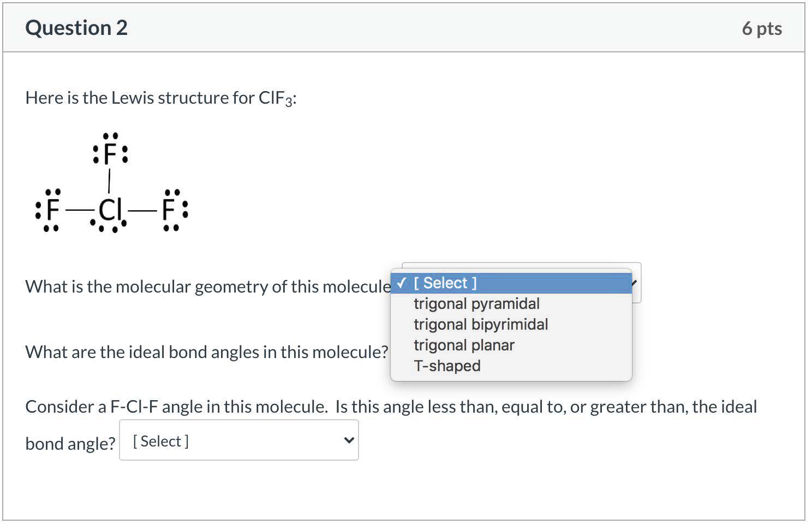Click the top F atom in the structure

[x=110, y=154]
